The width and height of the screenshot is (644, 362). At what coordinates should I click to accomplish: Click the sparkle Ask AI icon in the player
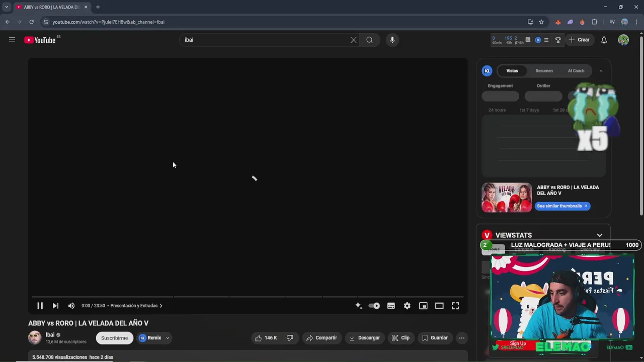coord(358,306)
